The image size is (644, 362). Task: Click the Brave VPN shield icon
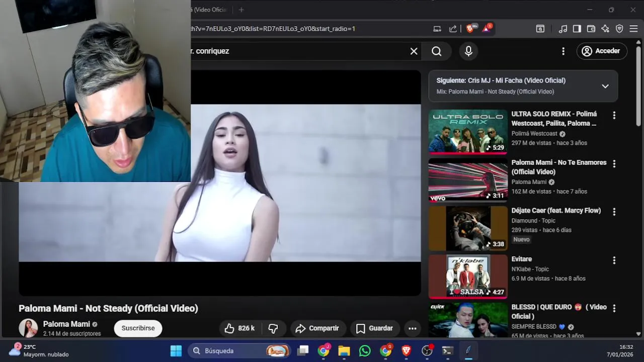click(619, 29)
